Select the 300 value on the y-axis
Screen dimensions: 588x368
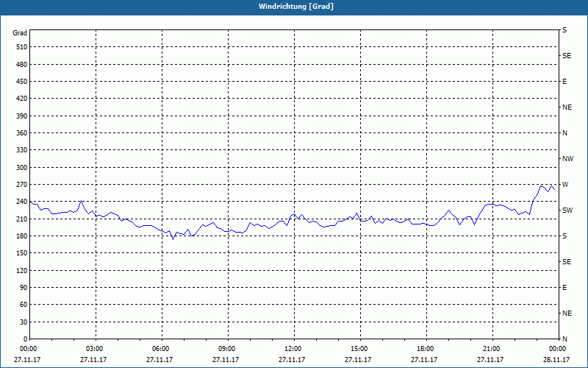point(22,168)
